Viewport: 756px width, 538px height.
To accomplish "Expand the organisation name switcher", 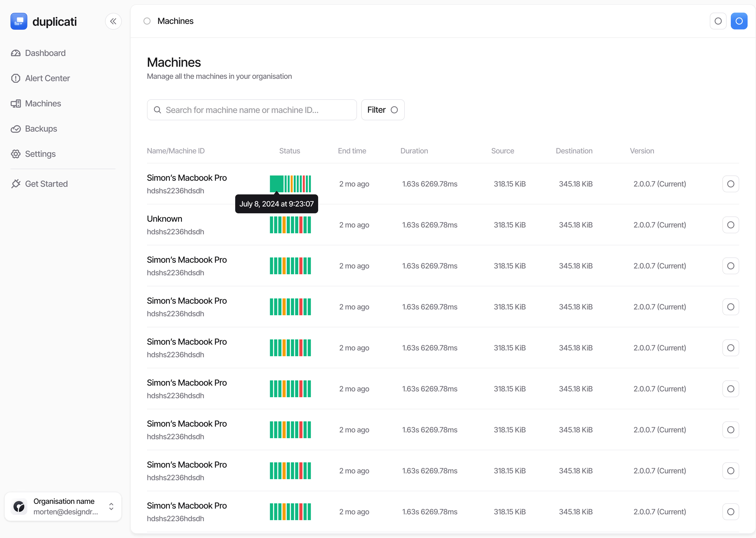I will point(111,506).
